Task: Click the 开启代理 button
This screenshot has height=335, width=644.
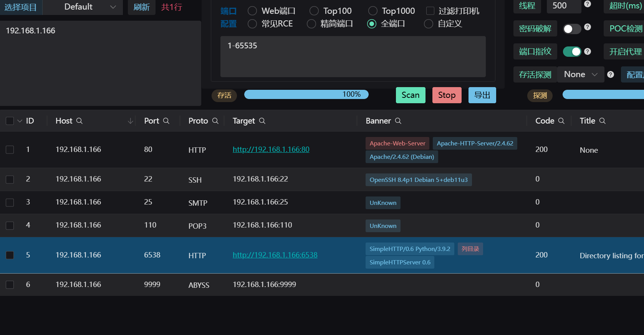Action: pyautogui.click(x=624, y=51)
